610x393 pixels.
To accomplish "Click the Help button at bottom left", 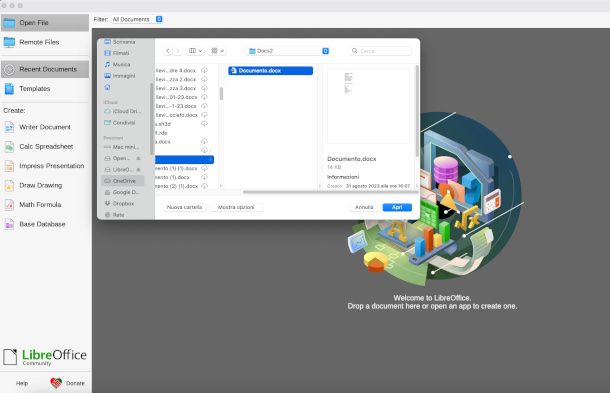I will (x=22, y=383).
